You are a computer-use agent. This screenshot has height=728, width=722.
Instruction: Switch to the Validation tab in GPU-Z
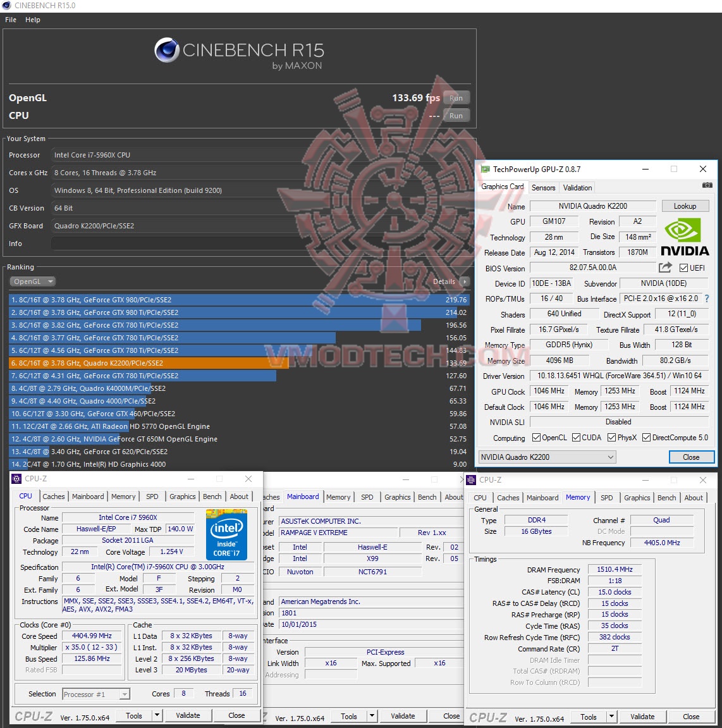coord(577,188)
